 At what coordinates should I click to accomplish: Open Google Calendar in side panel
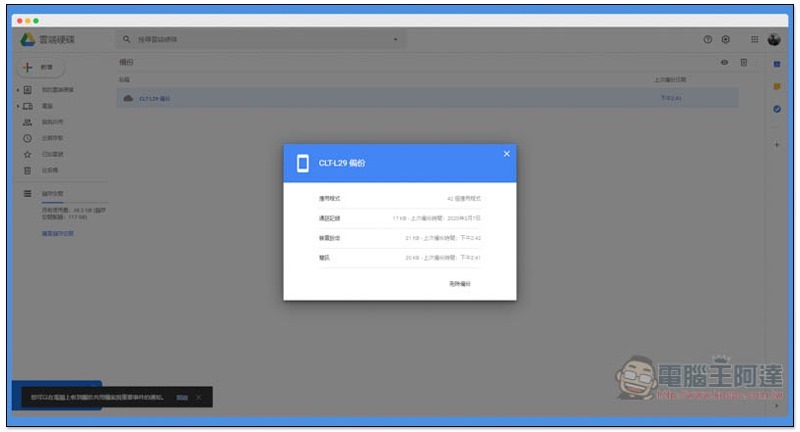click(777, 64)
